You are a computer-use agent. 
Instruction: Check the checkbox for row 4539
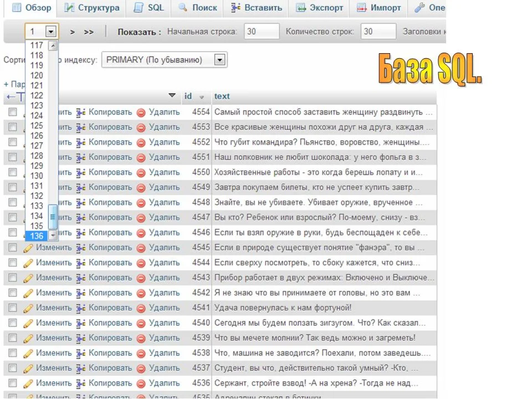[x=12, y=337]
